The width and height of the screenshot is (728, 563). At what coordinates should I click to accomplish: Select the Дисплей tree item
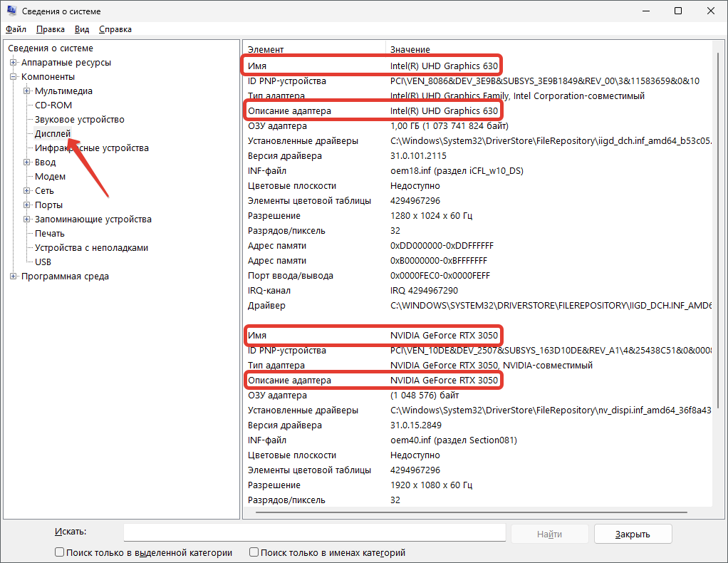(53, 134)
